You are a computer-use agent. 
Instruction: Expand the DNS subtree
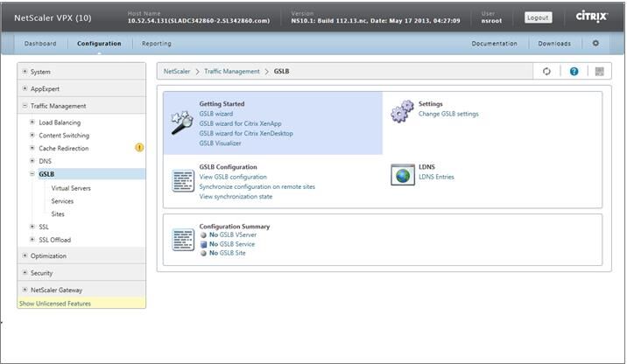[32, 161]
